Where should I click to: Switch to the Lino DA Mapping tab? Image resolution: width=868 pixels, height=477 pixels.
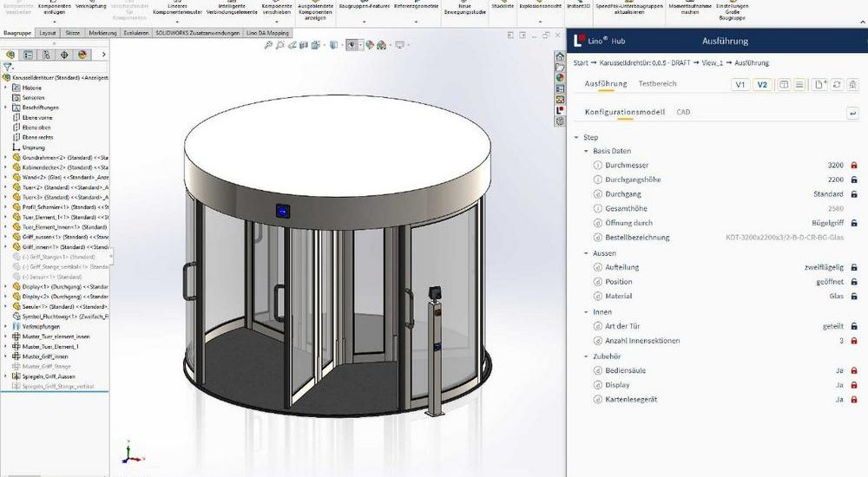pyautogui.click(x=266, y=33)
